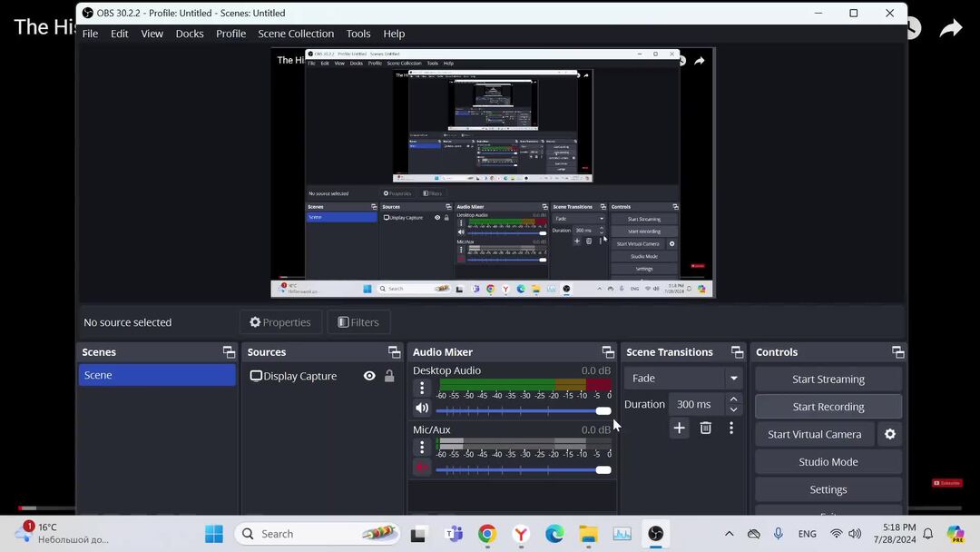Open the Docks menu
The width and height of the screenshot is (980, 552).
coord(190,34)
